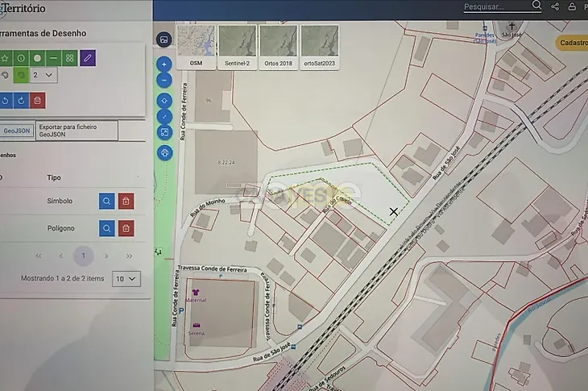Switch basemap to OSM
This screenshot has height=391, width=588.
[196, 47]
